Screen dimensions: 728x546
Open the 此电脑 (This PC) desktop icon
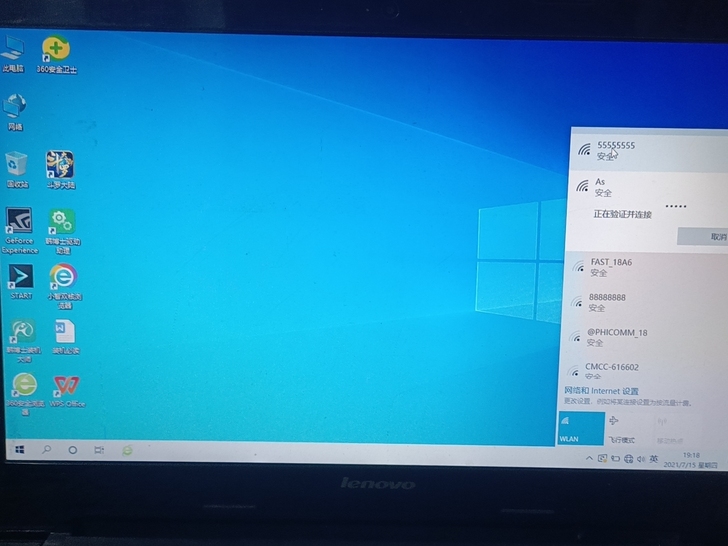(x=13, y=54)
